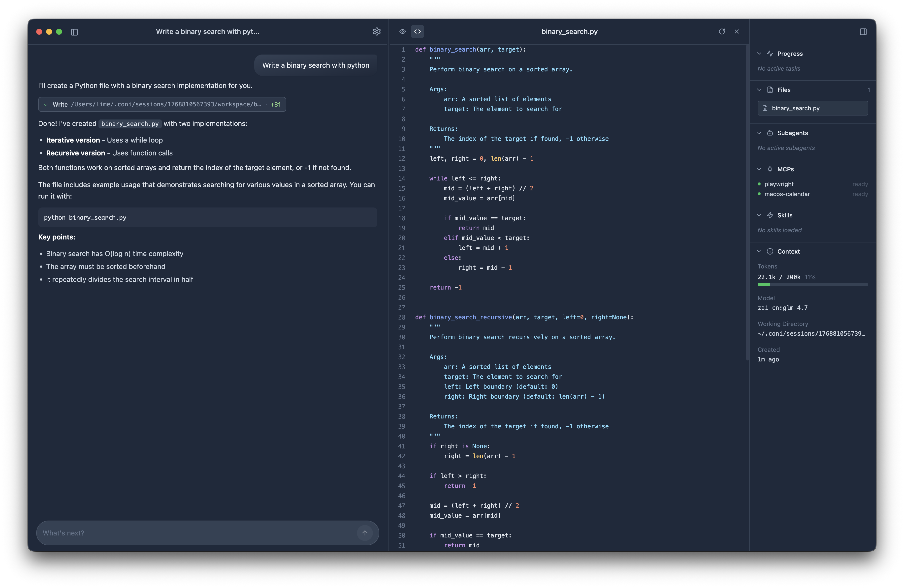Click the Skills lightning icon
This screenshot has height=588, width=904.
click(770, 215)
